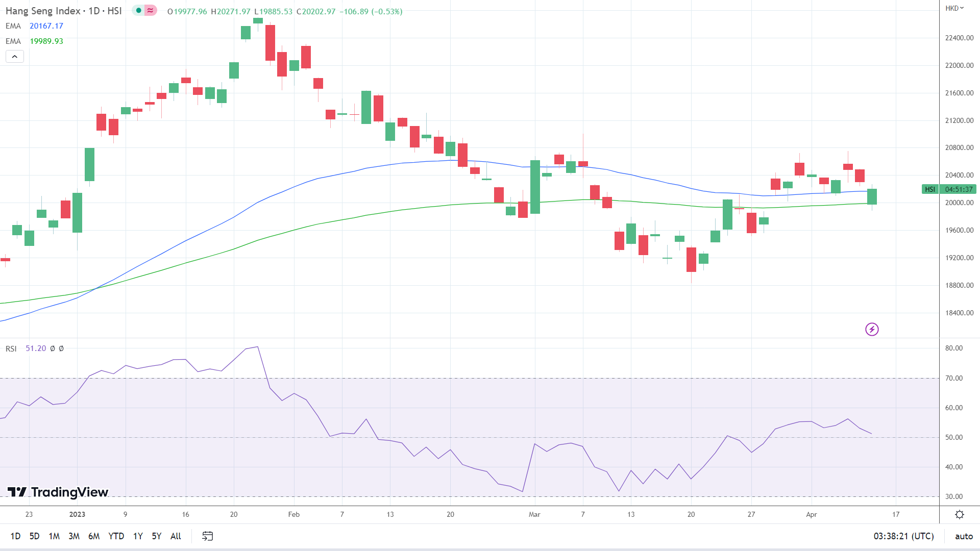This screenshot has height=551, width=980.
Task: Toggle the auto price scale
Action: click(x=964, y=536)
